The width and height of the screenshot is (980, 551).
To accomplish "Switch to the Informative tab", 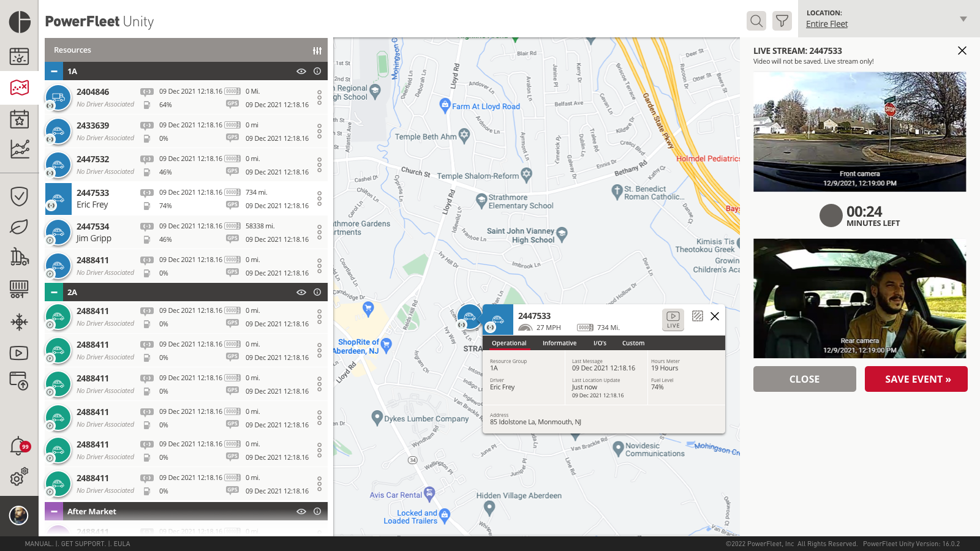I will click(x=559, y=343).
